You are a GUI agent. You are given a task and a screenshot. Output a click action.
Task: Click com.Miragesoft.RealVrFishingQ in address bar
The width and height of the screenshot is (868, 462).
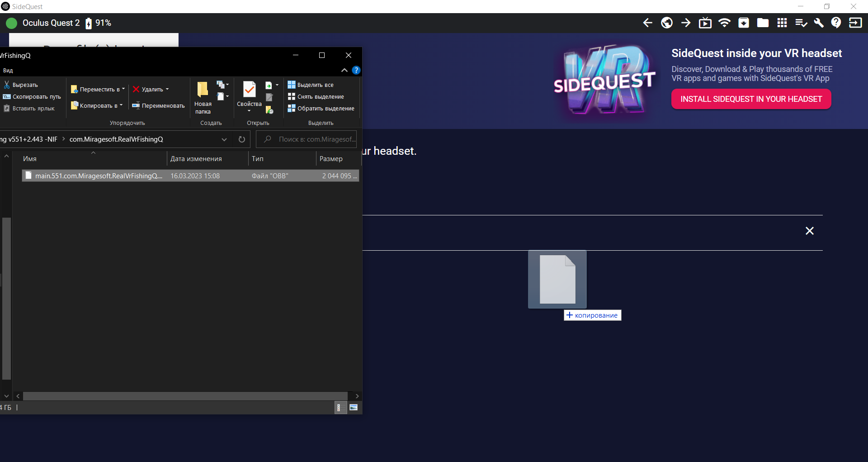point(116,139)
